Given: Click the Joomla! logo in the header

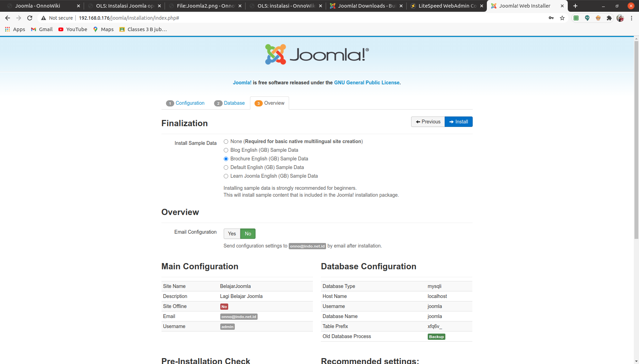Looking at the screenshot, I should [x=317, y=54].
